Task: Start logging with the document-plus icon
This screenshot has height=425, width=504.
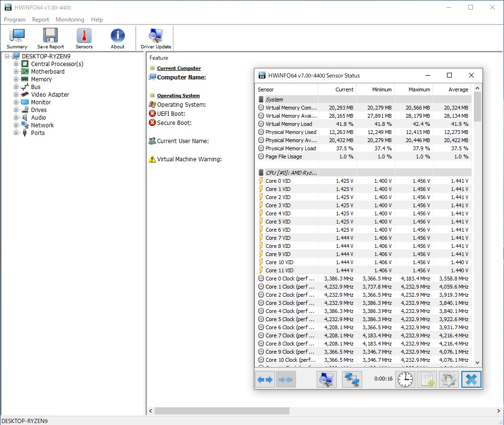Action: tap(427, 380)
